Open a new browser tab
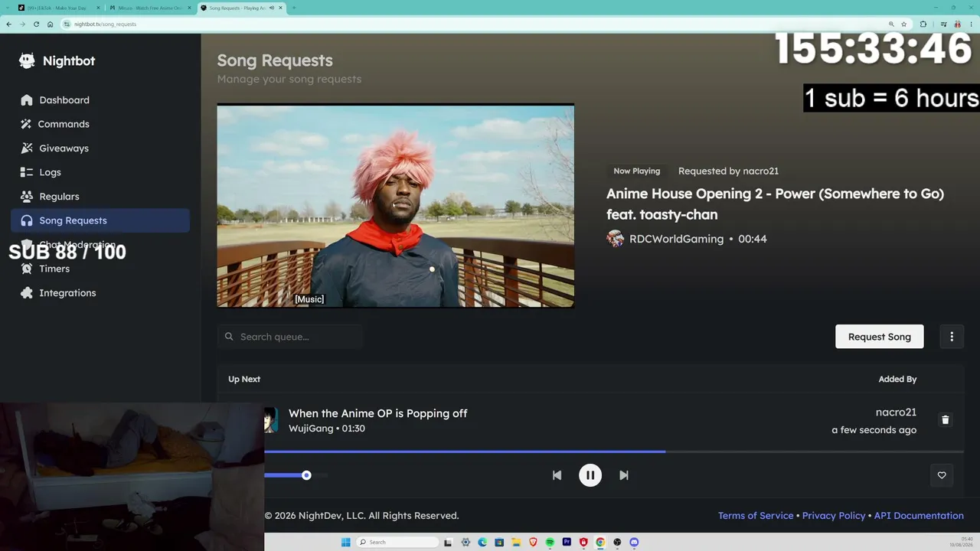Image resolution: width=980 pixels, height=551 pixels. click(x=294, y=8)
